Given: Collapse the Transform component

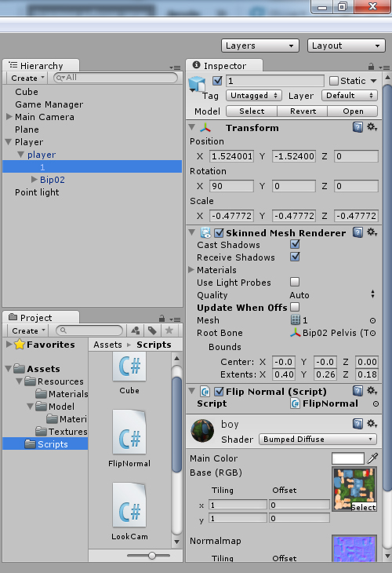Looking at the screenshot, I should coord(191,127).
